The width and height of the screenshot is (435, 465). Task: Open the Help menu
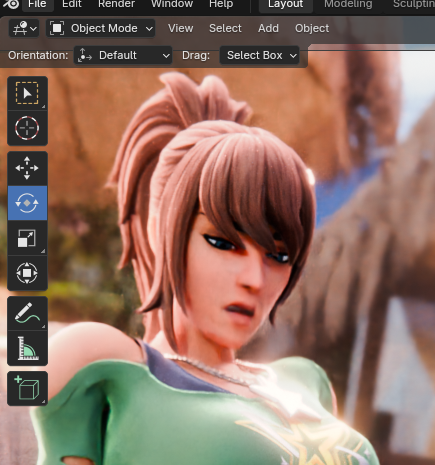coord(221,4)
